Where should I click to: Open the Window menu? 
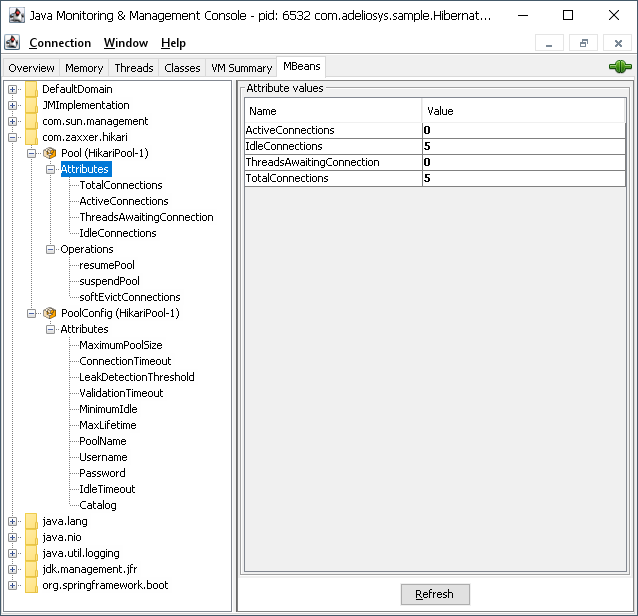coord(126,43)
